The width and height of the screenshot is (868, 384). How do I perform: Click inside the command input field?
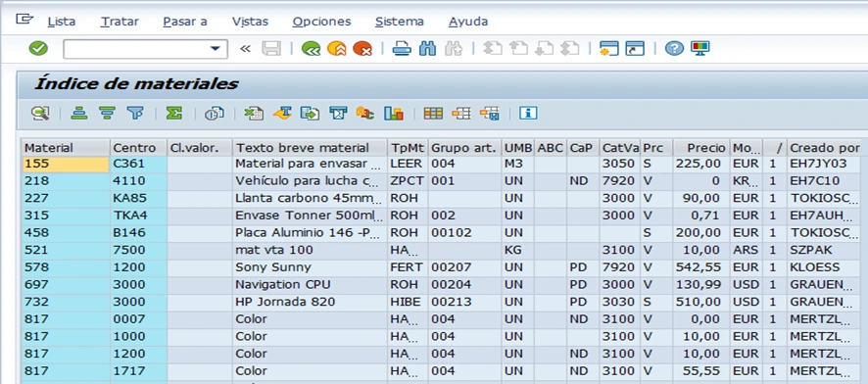(136, 49)
